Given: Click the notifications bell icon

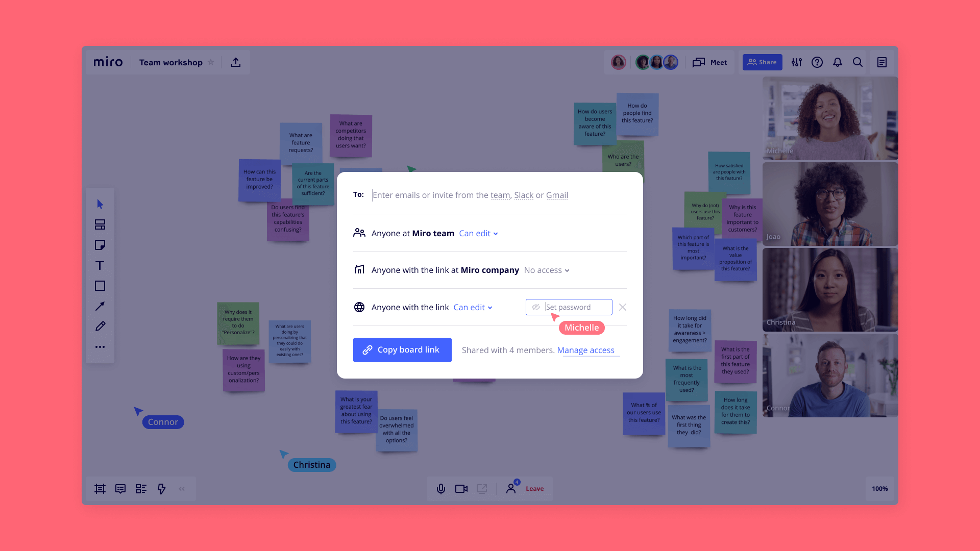Looking at the screenshot, I should [837, 62].
